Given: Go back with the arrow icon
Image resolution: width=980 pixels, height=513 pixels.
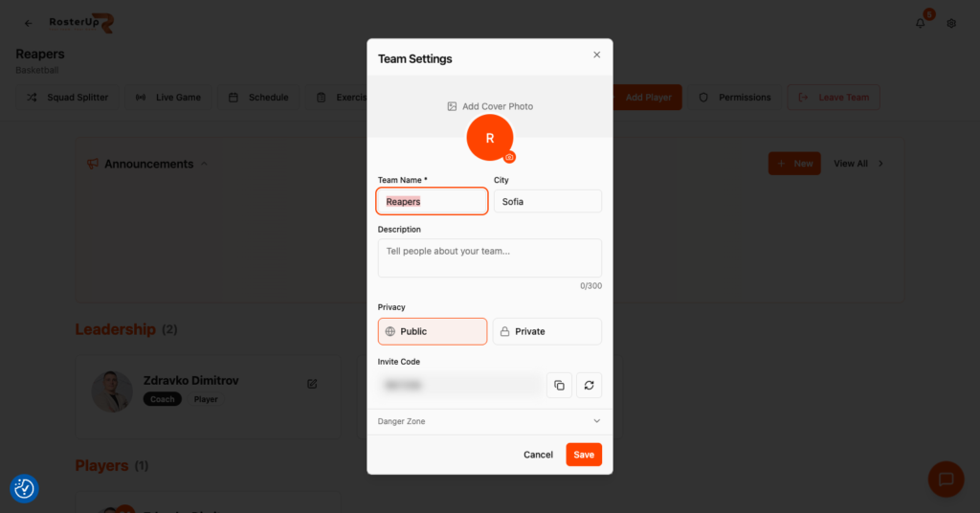Looking at the screenshot, I should pos(28,24).
